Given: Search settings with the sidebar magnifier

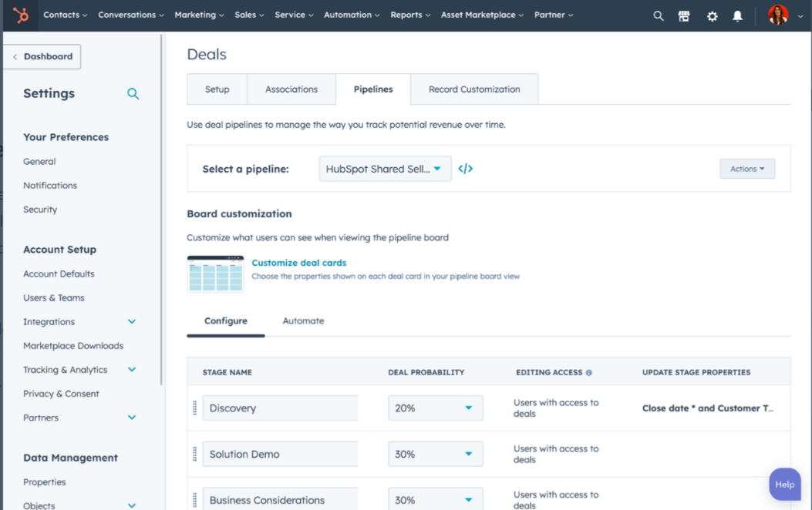Looking at the screenshot, I should (x=133, y=94).
